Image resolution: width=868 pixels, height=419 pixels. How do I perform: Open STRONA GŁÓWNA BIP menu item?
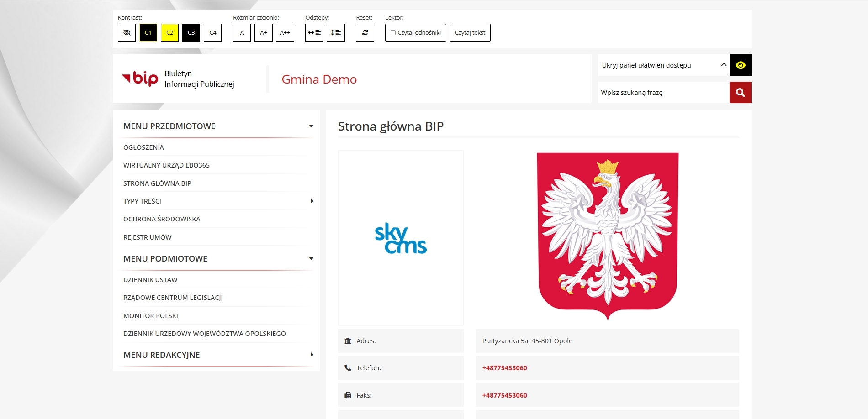click(157, 183)
